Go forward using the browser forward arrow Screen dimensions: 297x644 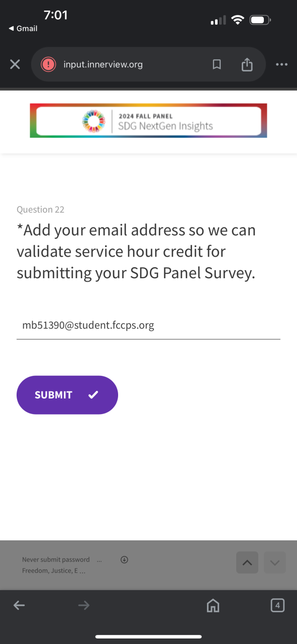click(84, 606)
